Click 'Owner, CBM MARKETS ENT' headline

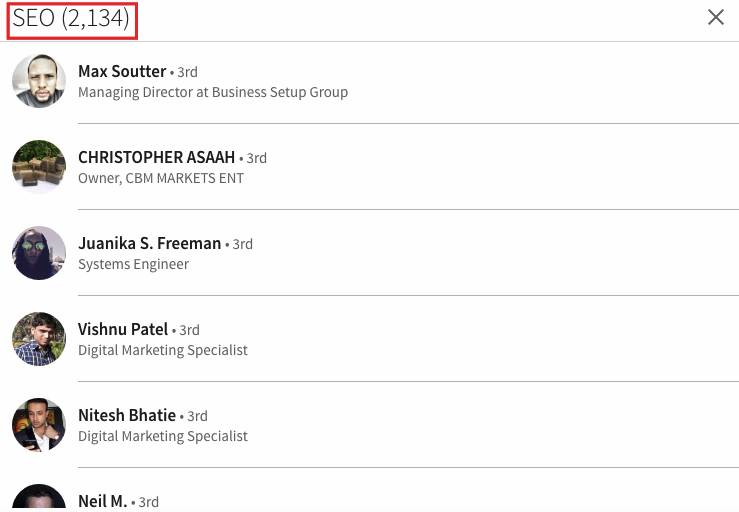[161, 178]
